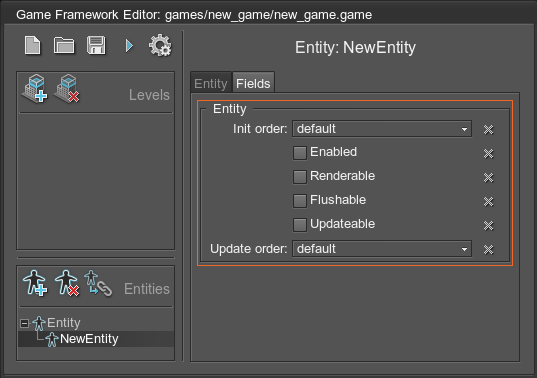Open settings gear icon
537x378 pixels.
(x=160, y=46)
